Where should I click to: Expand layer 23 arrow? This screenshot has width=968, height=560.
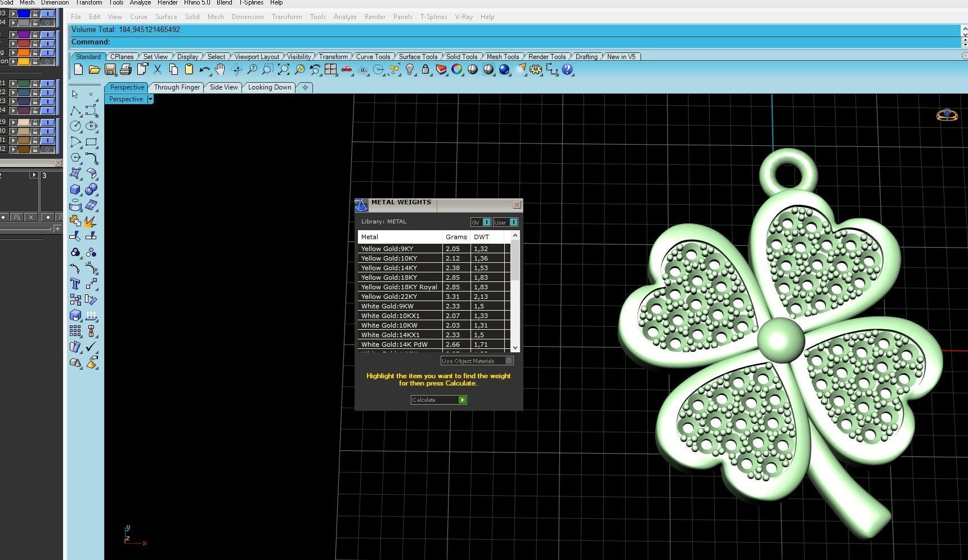click(13, 101)
